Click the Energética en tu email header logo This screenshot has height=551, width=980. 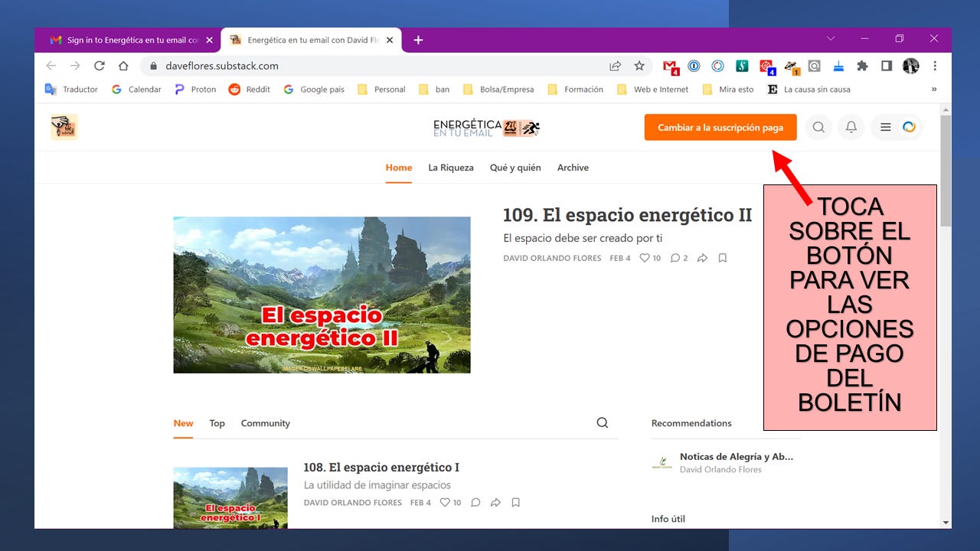pyautogui.click(x=488, y=128)
